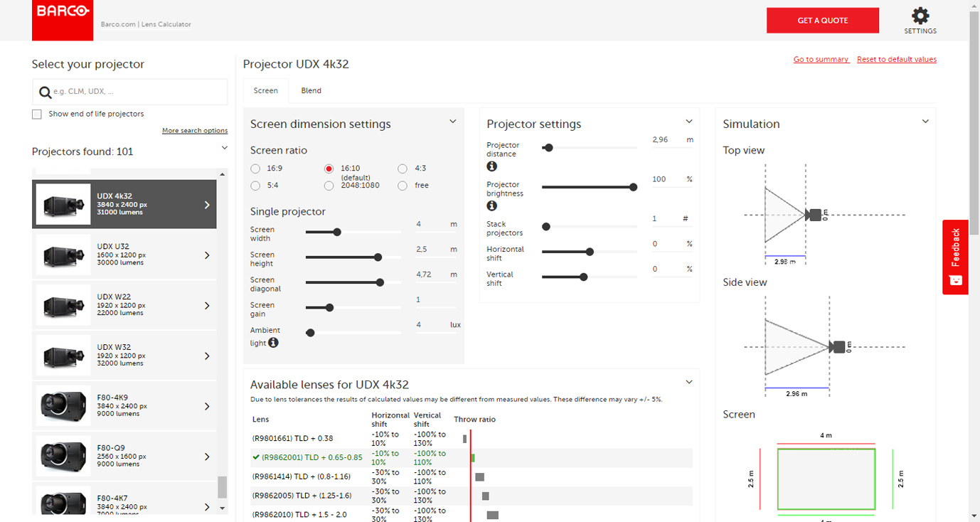Collapse the Simulation panel
The image size is (980, 522).
point(925,122)
